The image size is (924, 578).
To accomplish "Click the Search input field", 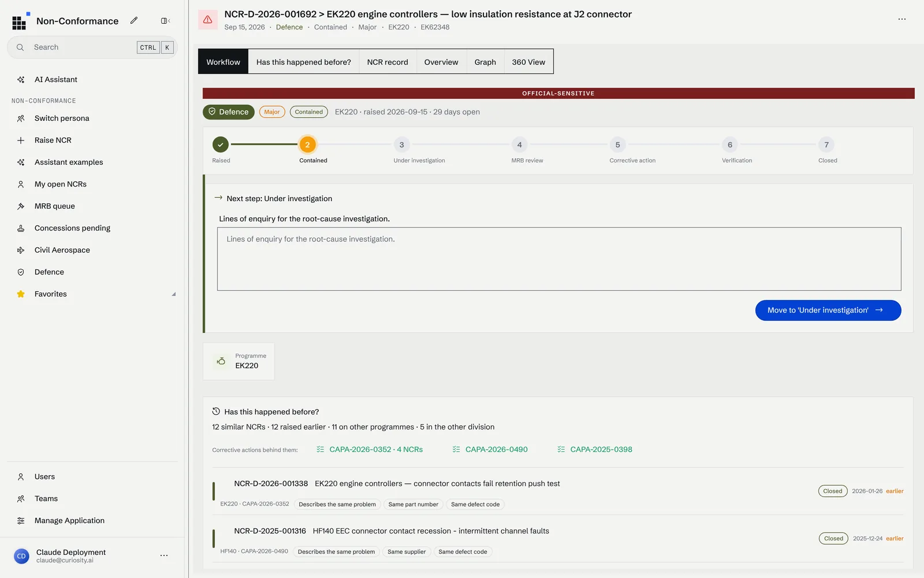I will tap(92, 47).
